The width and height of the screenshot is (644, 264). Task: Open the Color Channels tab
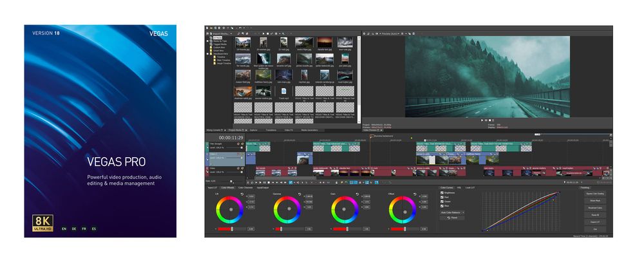click(x=245, y=187)
